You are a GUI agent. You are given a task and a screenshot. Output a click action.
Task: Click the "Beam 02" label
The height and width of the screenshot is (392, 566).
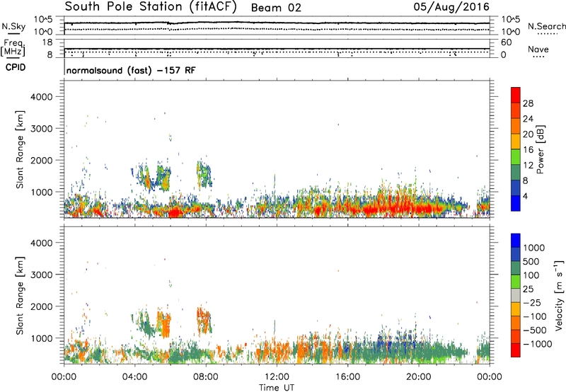(x=276, y=8)
